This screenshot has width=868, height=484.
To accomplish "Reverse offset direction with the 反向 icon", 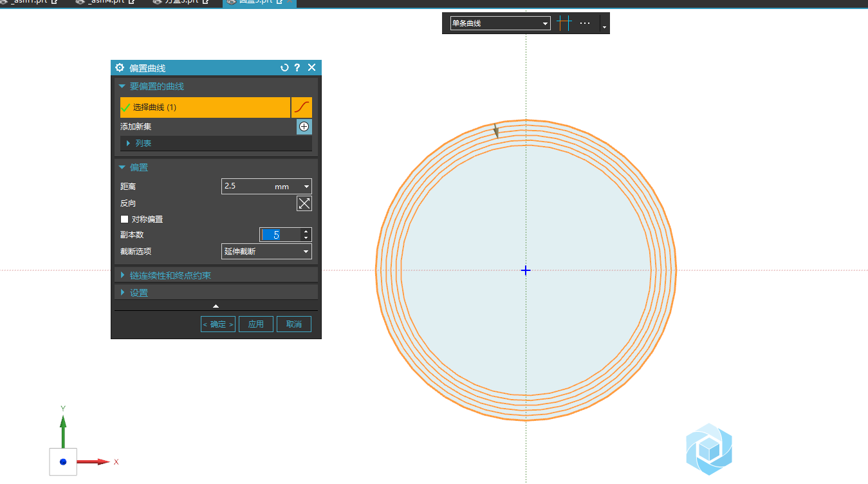I will [304, 203].
